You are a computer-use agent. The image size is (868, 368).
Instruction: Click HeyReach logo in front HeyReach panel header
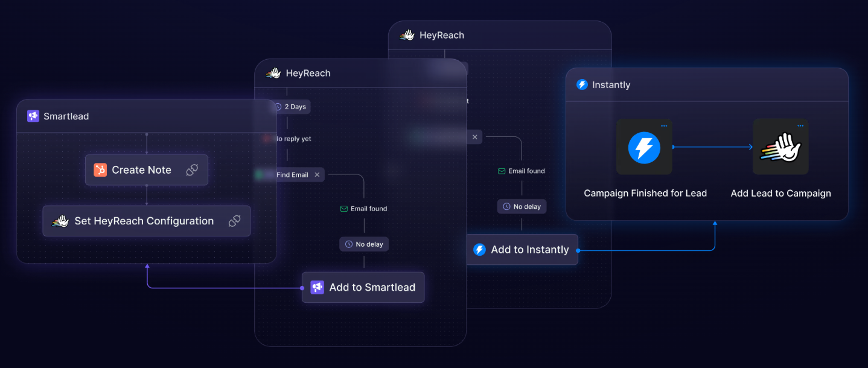273,73
